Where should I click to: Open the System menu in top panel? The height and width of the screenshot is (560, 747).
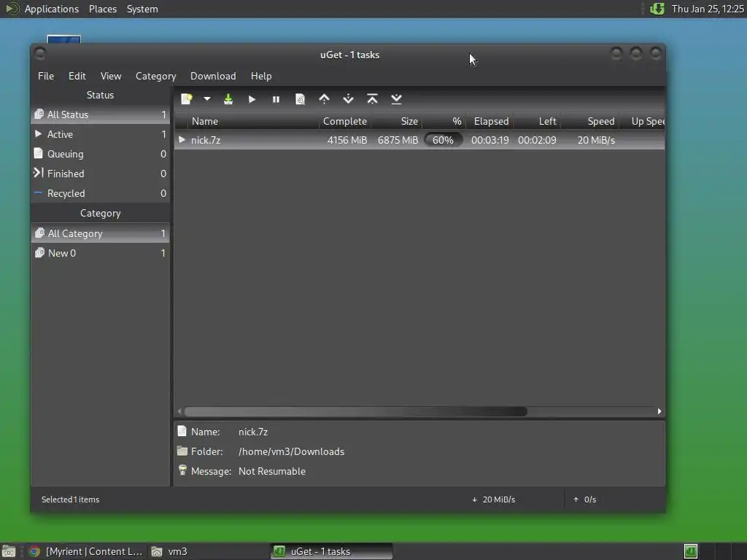click(142, 9)
